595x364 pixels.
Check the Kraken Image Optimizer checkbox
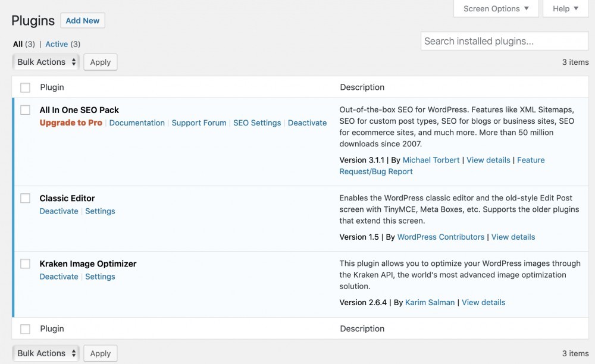[x=26, y=264]
